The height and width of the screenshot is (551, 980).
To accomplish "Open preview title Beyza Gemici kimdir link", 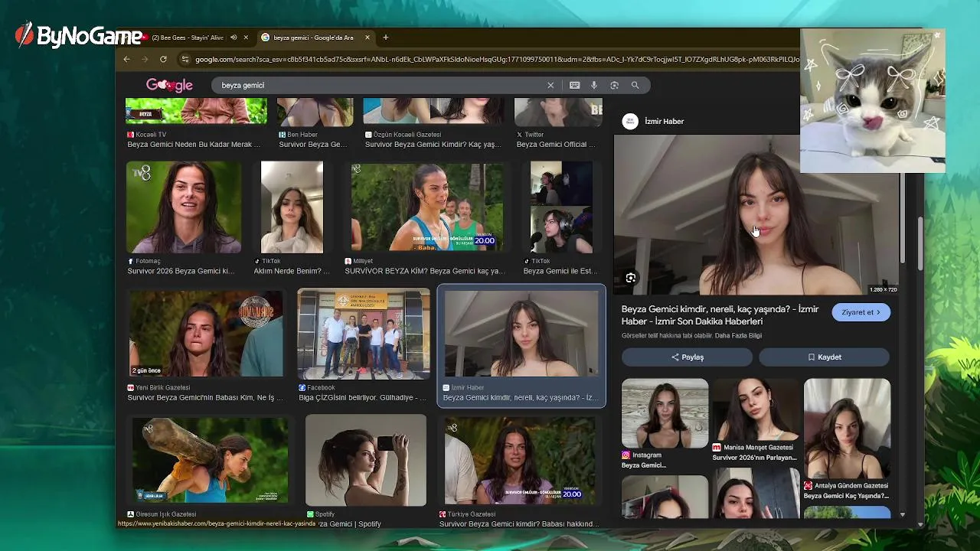I will (x=720, y=315).
